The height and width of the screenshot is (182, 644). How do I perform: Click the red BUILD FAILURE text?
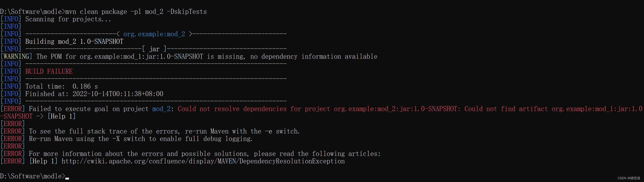[49, 72]
